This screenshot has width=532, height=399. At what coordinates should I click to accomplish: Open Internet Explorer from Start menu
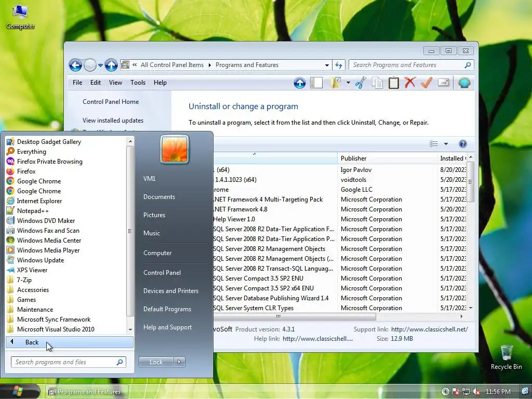click(x=39, y=201)
